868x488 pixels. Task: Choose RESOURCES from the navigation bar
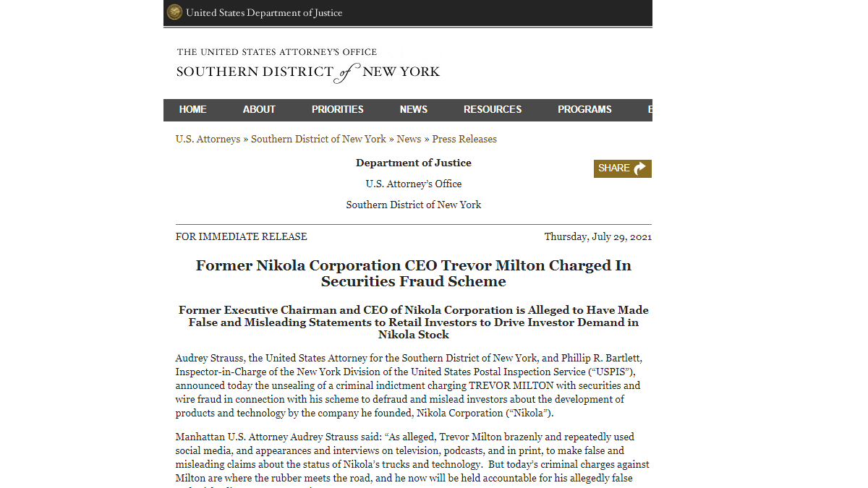(x=493, y=110)
